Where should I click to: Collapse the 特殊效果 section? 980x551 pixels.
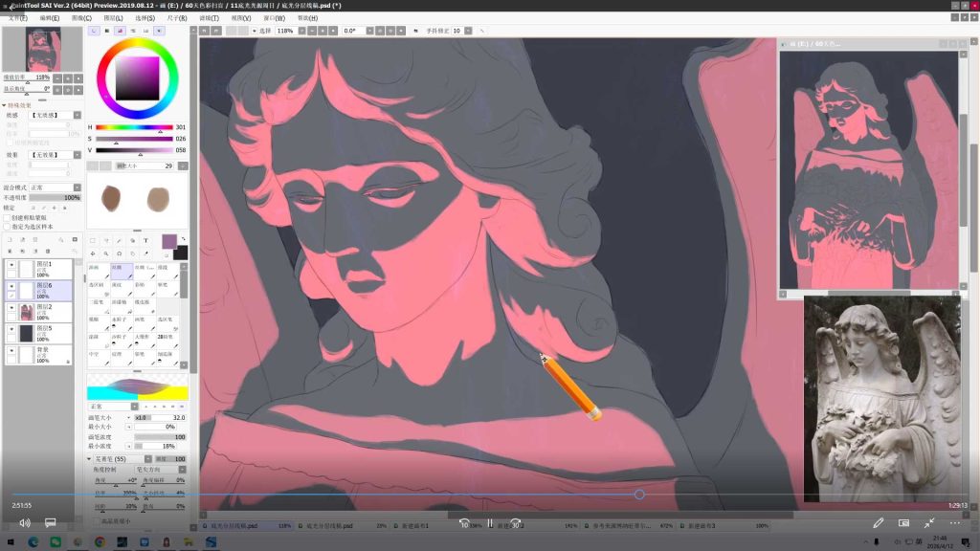point(5,105)
